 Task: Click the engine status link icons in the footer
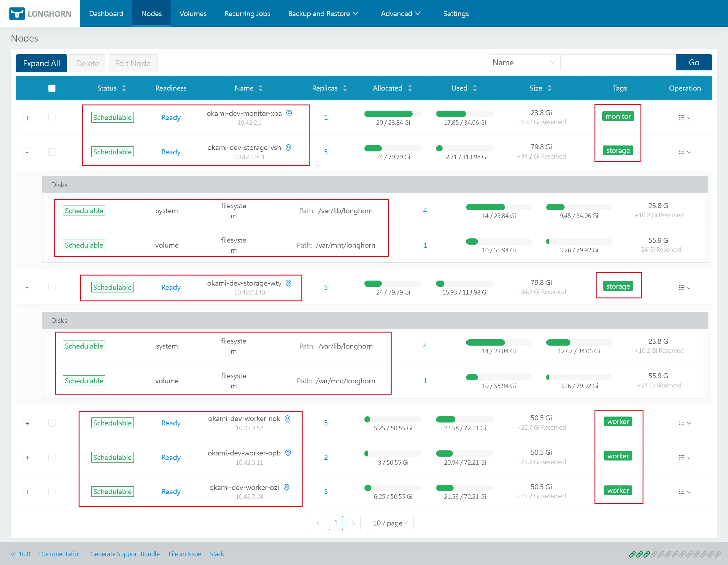point(675,554)
